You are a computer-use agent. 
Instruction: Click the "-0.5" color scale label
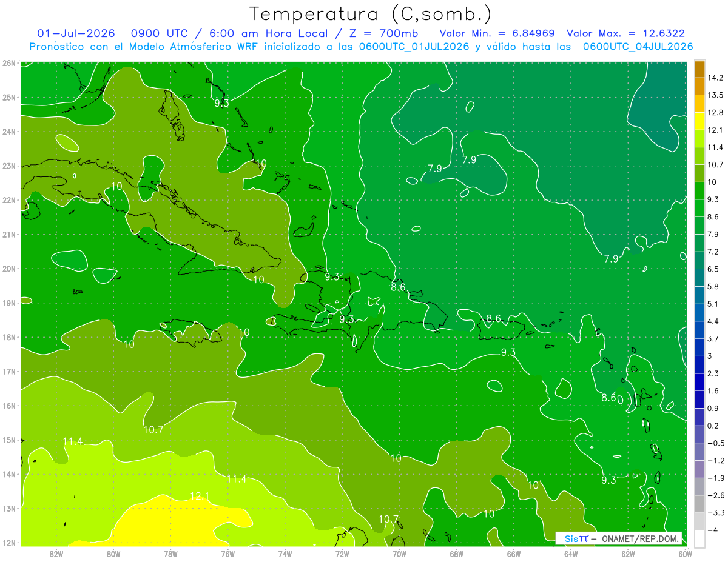(716, 443)
